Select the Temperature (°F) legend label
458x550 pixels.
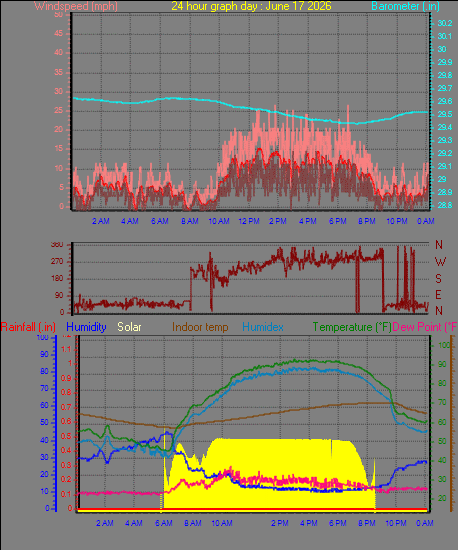(352, 327)
